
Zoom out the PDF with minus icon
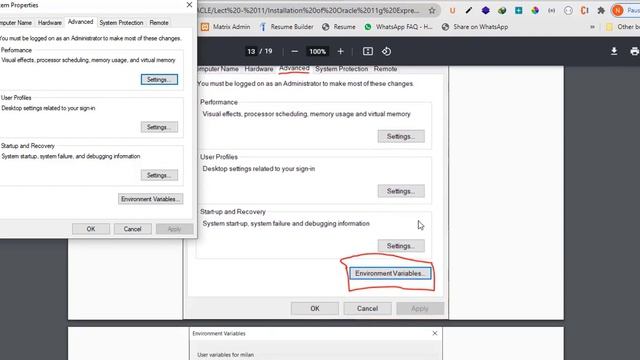click(x=295, y=51)
